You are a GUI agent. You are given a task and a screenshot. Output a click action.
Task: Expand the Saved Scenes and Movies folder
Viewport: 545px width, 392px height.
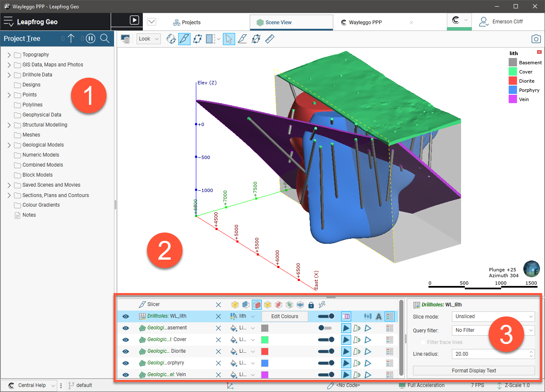point(9,185)
